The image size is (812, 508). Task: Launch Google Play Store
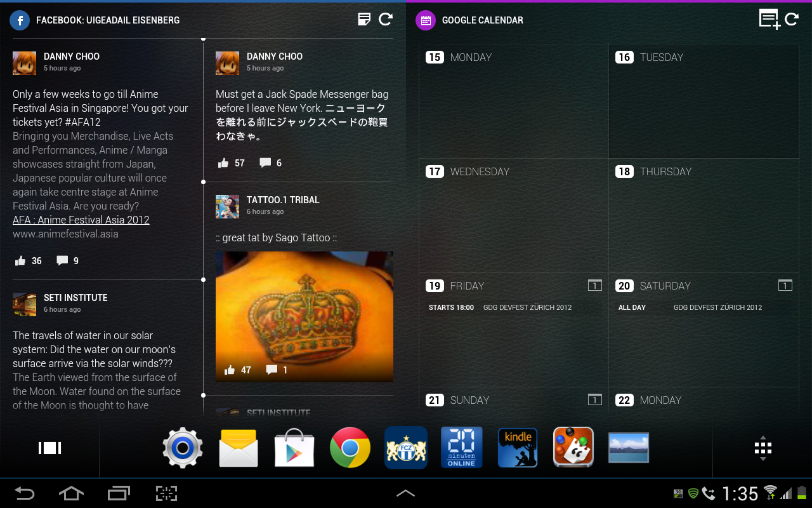pyautogui.click(x=294, y=448)
